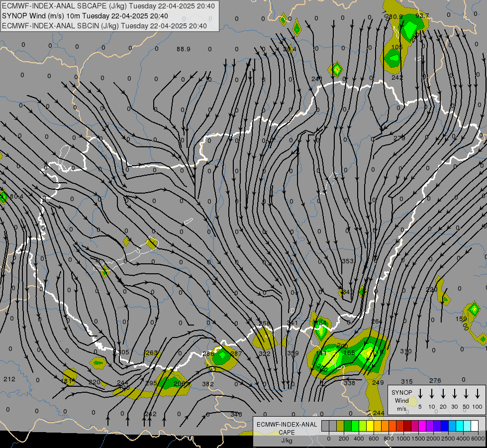Pick the bright magenta CAPE legend swatch
This screenshot has width=487, height=448.
tap(422, 426)
